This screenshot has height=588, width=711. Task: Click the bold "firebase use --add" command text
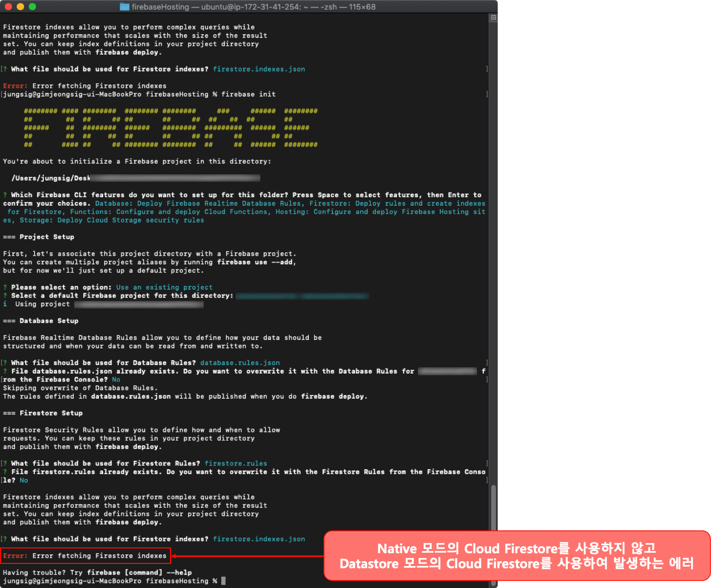click(x=255, y=262)
